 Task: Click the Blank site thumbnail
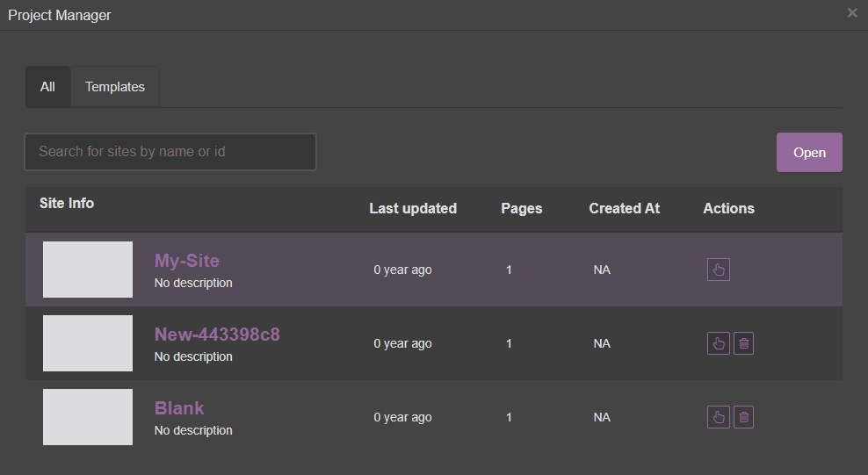[88, 417]
